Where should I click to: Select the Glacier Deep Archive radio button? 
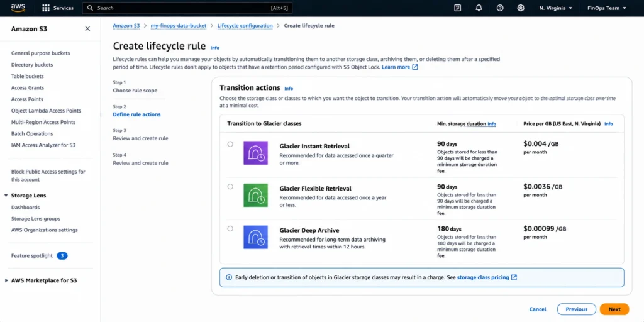tap(230, 228)
